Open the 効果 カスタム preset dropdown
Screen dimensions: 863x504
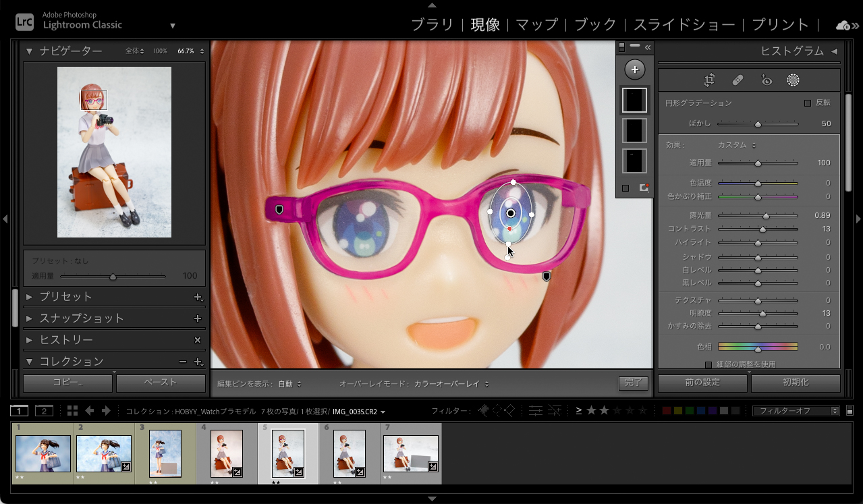coord(737,145)
